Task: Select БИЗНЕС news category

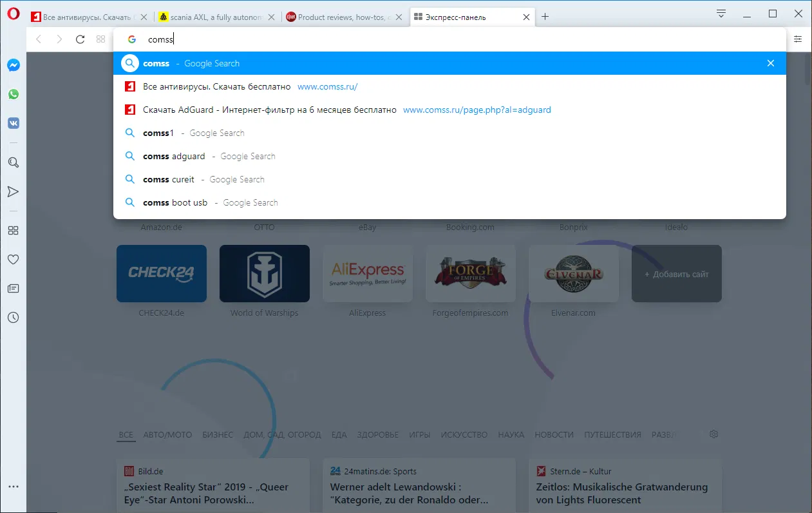Action: (218, 435)
